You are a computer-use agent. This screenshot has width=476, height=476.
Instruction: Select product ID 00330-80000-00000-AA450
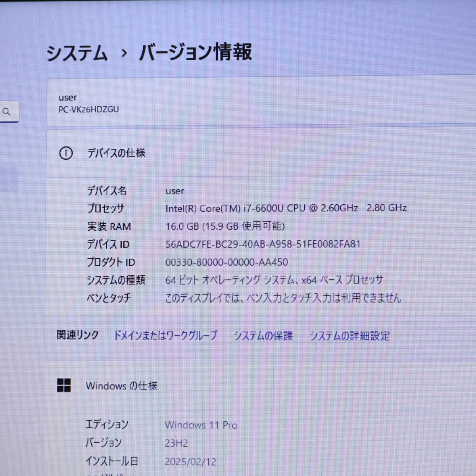pos(226,262)
